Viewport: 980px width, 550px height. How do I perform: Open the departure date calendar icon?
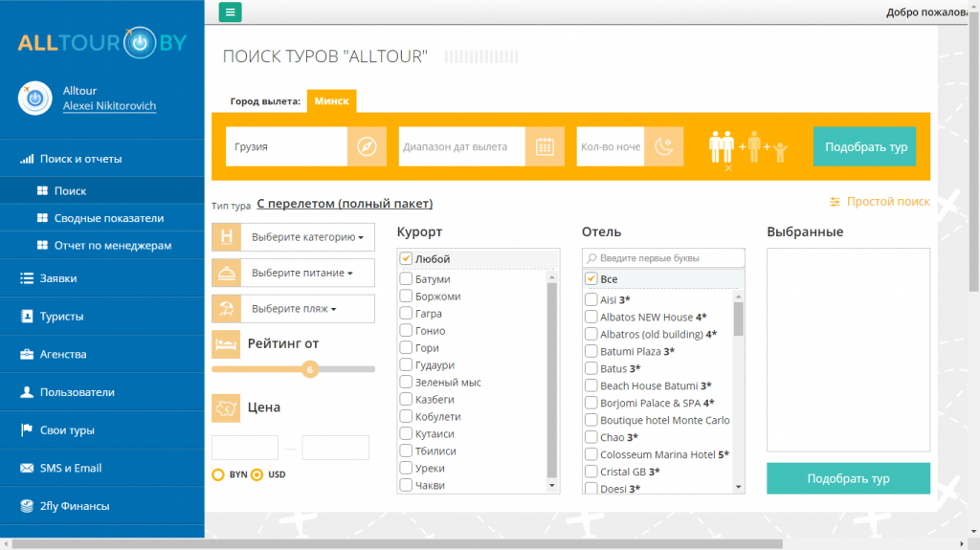coord(545,146)
